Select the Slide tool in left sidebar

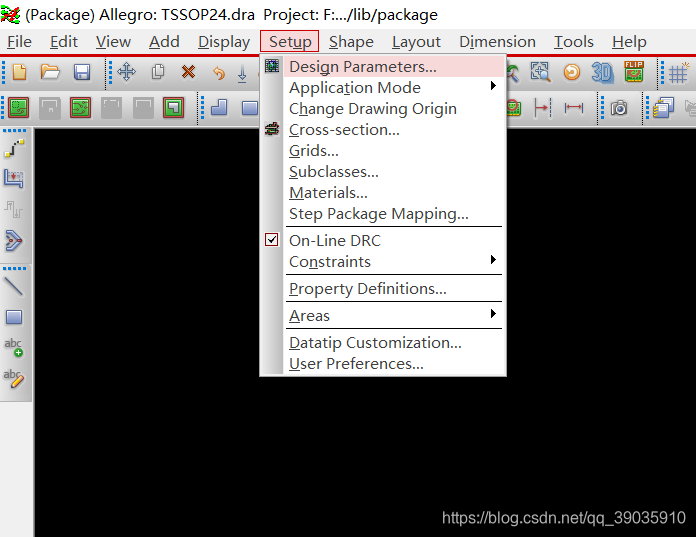pyautogui.click(x=14, y=179)
